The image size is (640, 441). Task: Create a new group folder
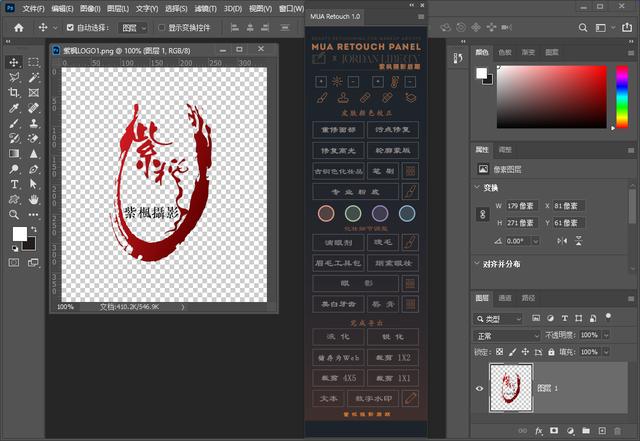tap(586, 431)
